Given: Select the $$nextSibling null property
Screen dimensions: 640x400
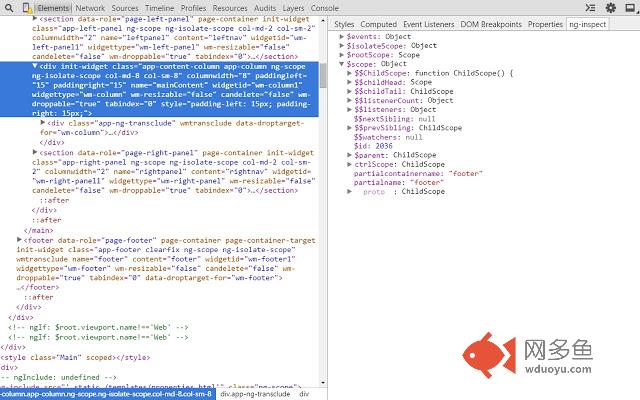Looking at the screenshot, I should (x=394, y=119).
